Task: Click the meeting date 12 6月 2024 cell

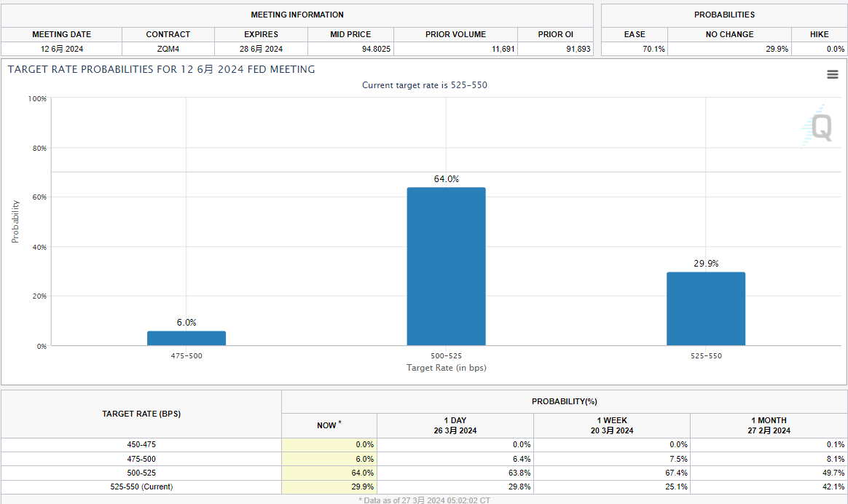Action: 61,49
